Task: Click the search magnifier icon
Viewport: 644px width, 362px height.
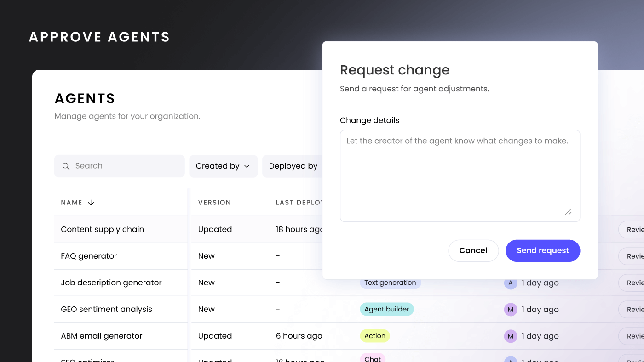Action: pos(66,166)
